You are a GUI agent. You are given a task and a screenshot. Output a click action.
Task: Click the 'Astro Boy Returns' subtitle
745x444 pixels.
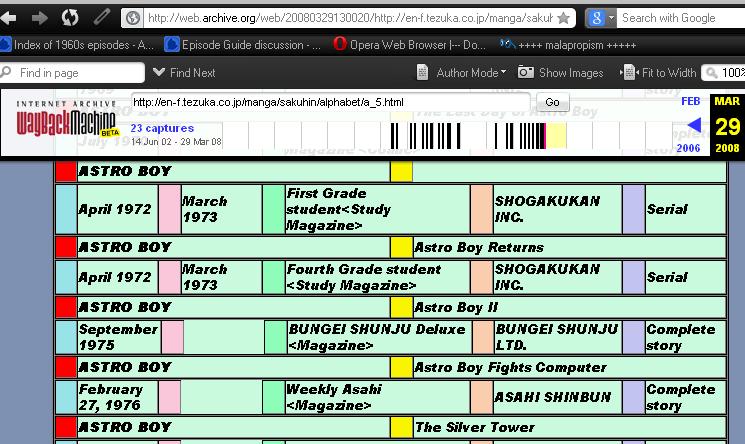(478, 248)
